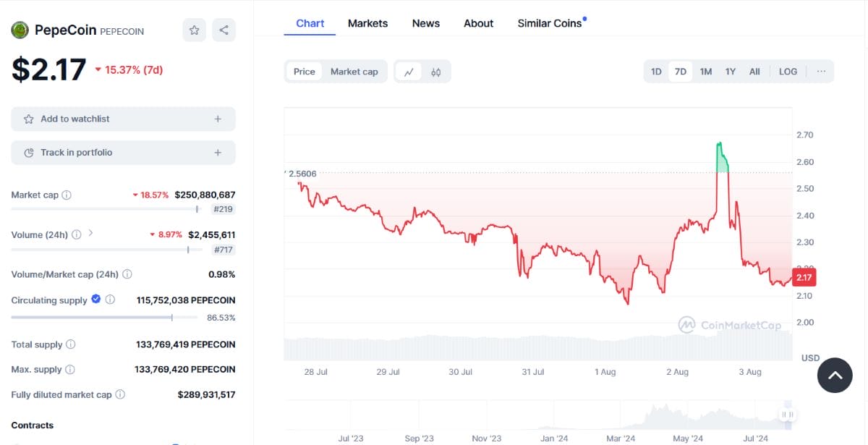Open the share icon button
The width and height of the screenshot is (868, 445).
[x=224, y=30]
